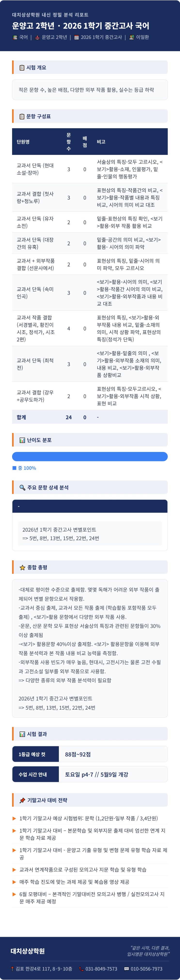Screen dimensions: 180x980
Task: Click the 단원명 table column header
Action: [x=23, y=142]
